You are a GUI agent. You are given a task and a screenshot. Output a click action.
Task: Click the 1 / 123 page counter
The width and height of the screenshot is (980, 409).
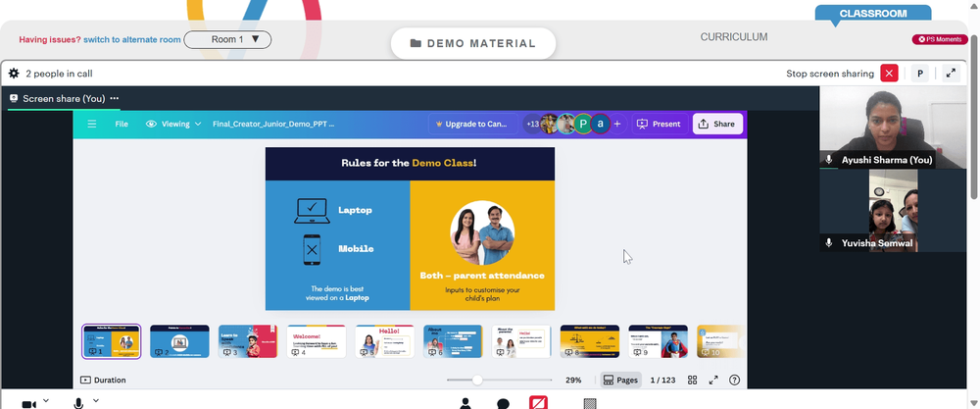663,380
